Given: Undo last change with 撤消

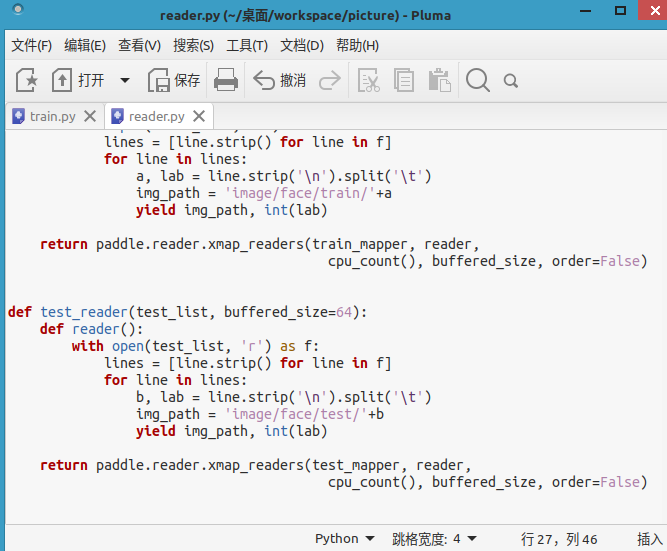Looking at the screenshot, I should coord(279,80).
